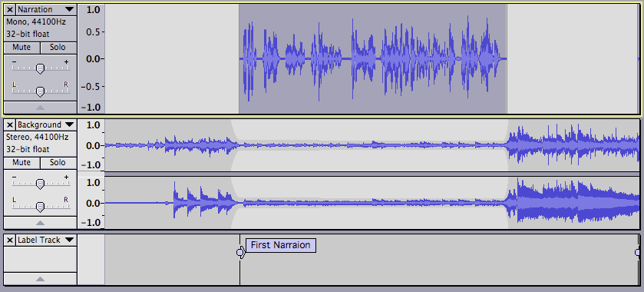Collapse the Label Track
The width and height of the screenshot is (644, 292).
[x=40, y=278]
